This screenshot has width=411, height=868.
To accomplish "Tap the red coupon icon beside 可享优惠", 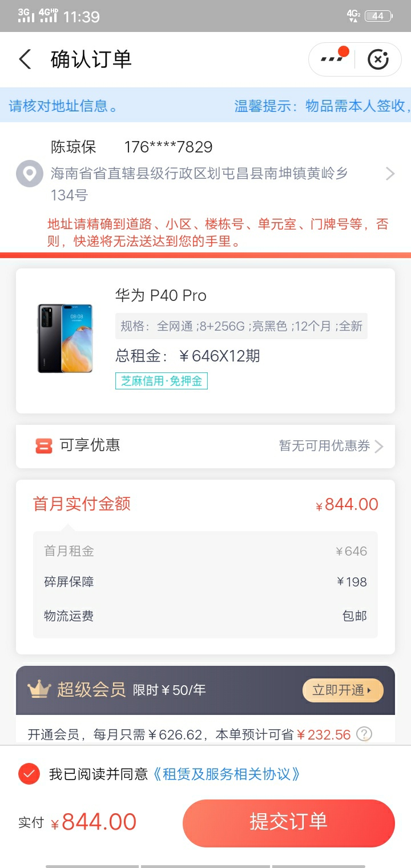I will pos(43,446).
